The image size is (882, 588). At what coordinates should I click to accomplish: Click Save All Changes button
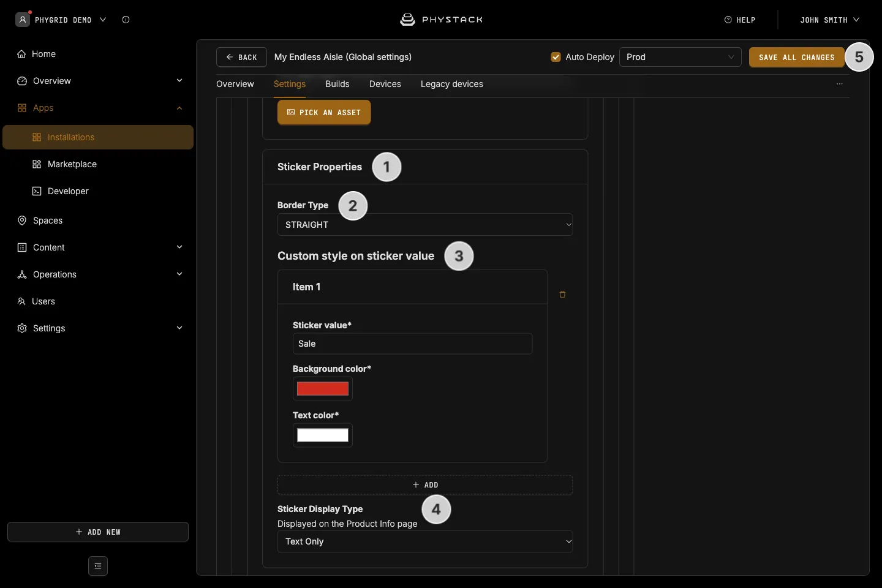point(796,57)
